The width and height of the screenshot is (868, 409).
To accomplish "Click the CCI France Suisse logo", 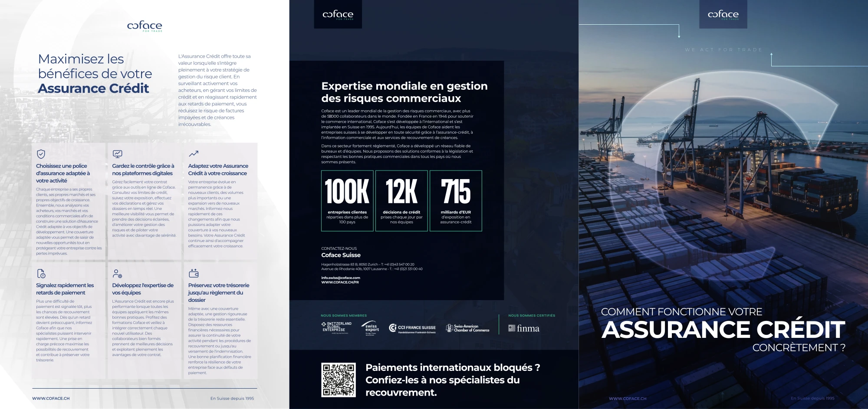I will tap(412, 328).
